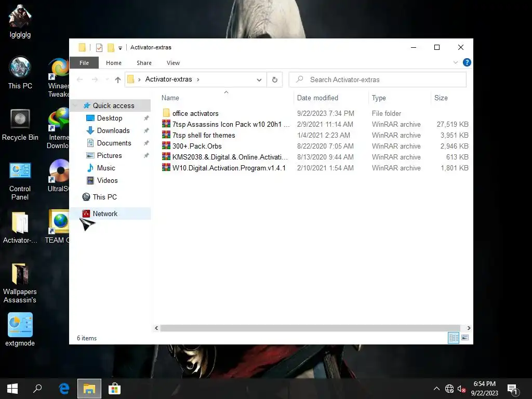Open the network globe tray icon
Screen dimensions: 532x399
click(x=449, y=389)
